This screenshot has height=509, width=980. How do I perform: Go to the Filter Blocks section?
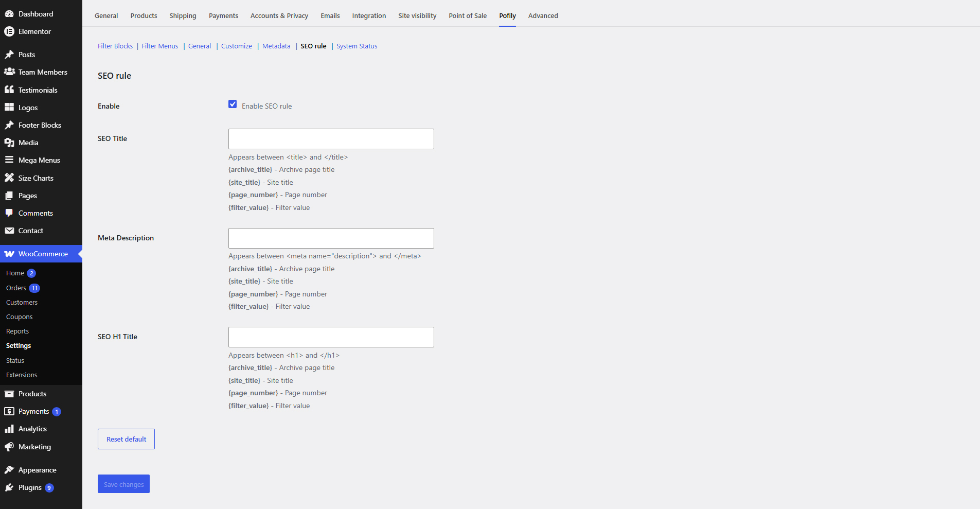click(x=115, y=46)
